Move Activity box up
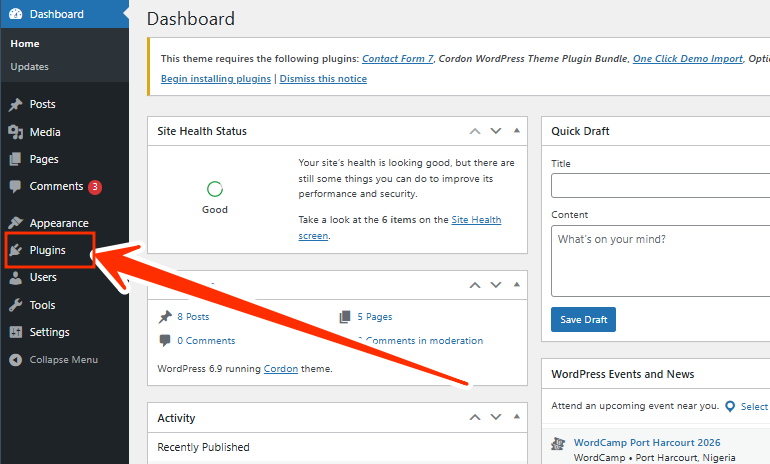This screenshot has width=770, height=464. (475, 417)
